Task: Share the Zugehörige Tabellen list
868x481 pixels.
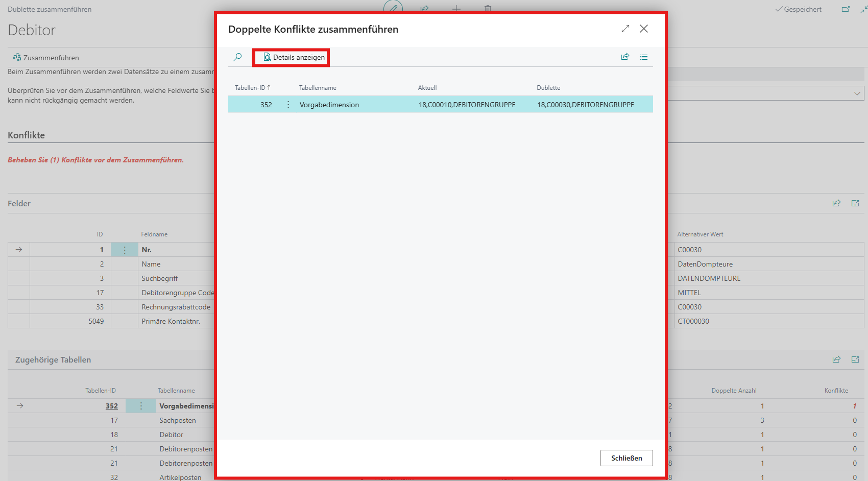Action: pos(836,359)
